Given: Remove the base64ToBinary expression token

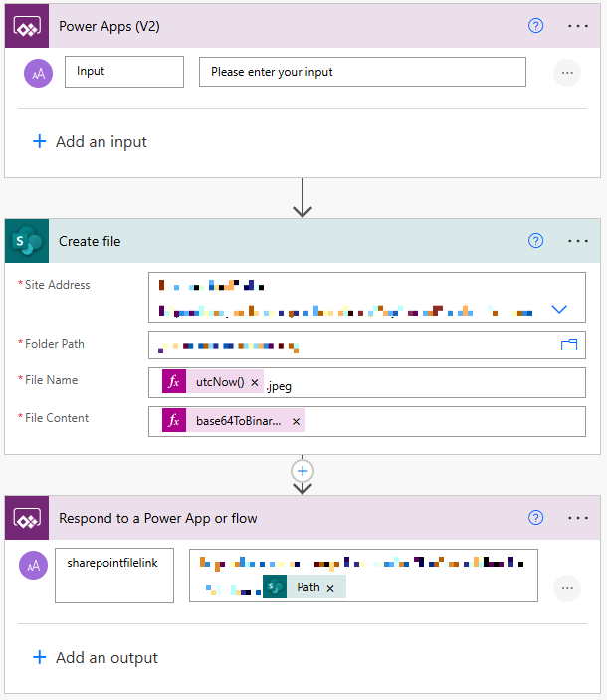Looking at the screenshot, I should click(296, 421).
